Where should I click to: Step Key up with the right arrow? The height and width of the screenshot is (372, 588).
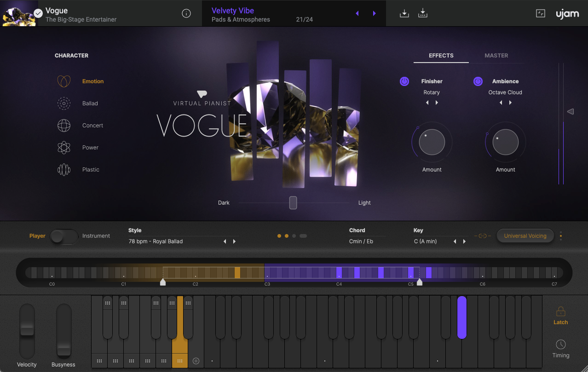click(x=464, y=241)
